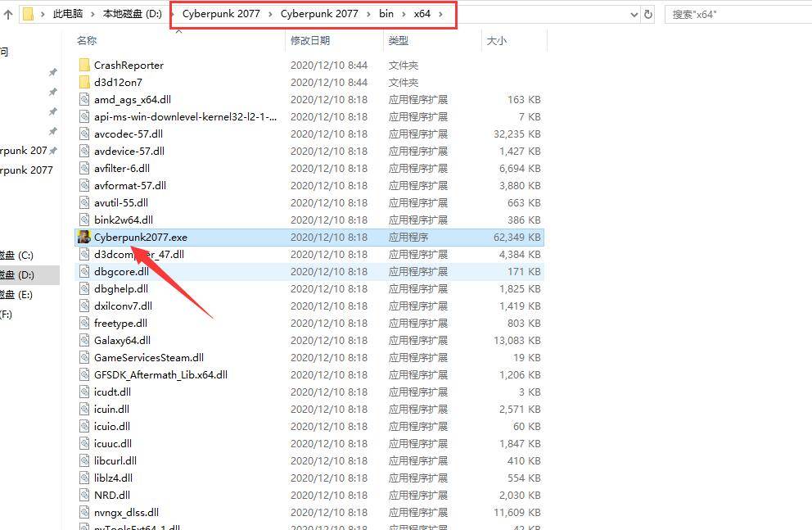Click the folder icon in address bar

(29, 14)
